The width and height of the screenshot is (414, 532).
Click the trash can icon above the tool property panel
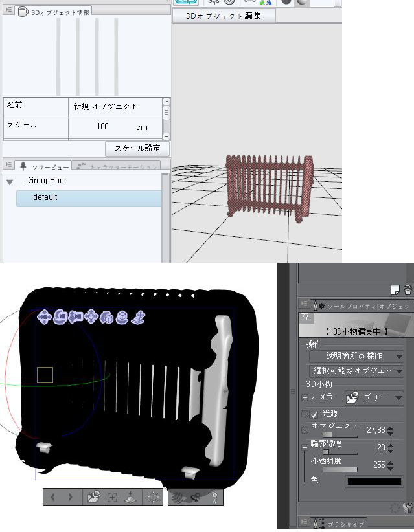pos(408,290)
